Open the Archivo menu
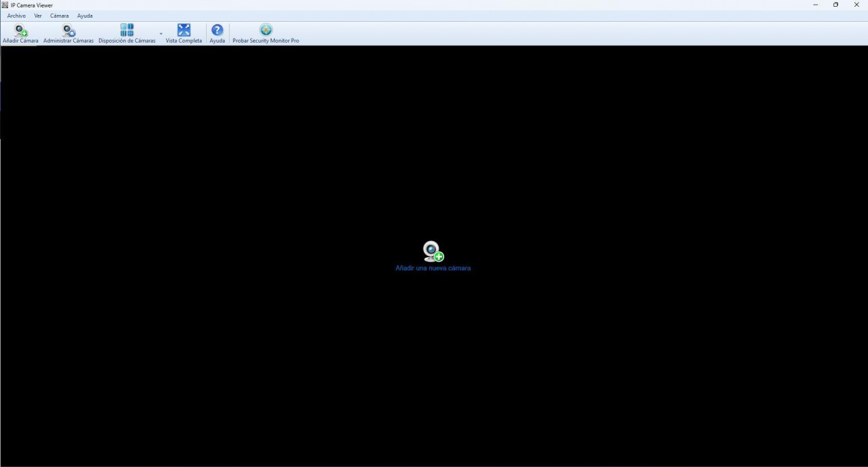Image resolution: width=868 pixels, height=467 pixels. (16, 16)
